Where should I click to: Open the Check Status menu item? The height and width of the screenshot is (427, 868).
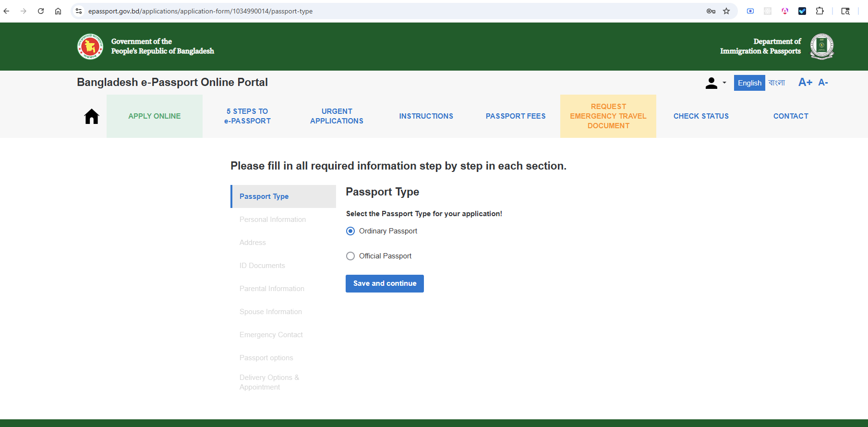click(701, 116)
